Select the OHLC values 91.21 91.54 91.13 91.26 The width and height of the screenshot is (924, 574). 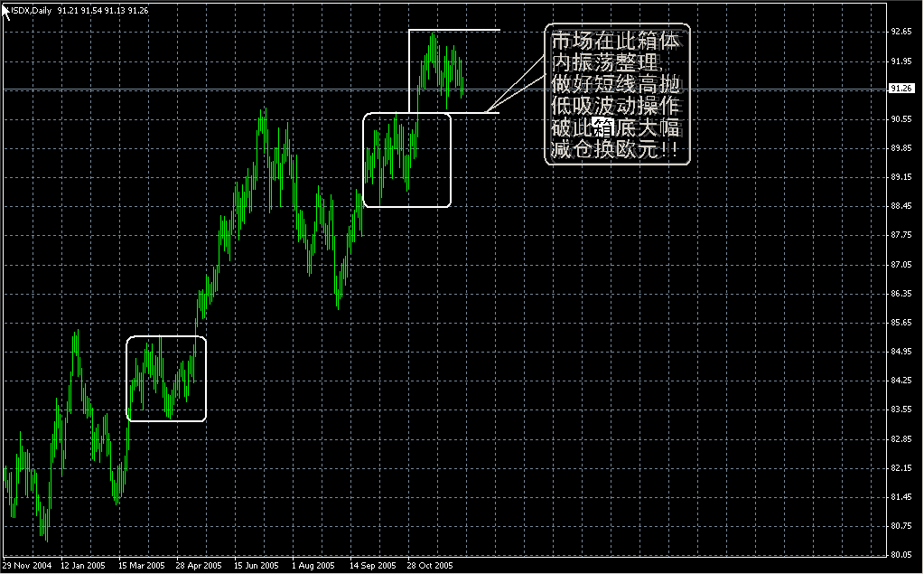[x=103, y=11]
